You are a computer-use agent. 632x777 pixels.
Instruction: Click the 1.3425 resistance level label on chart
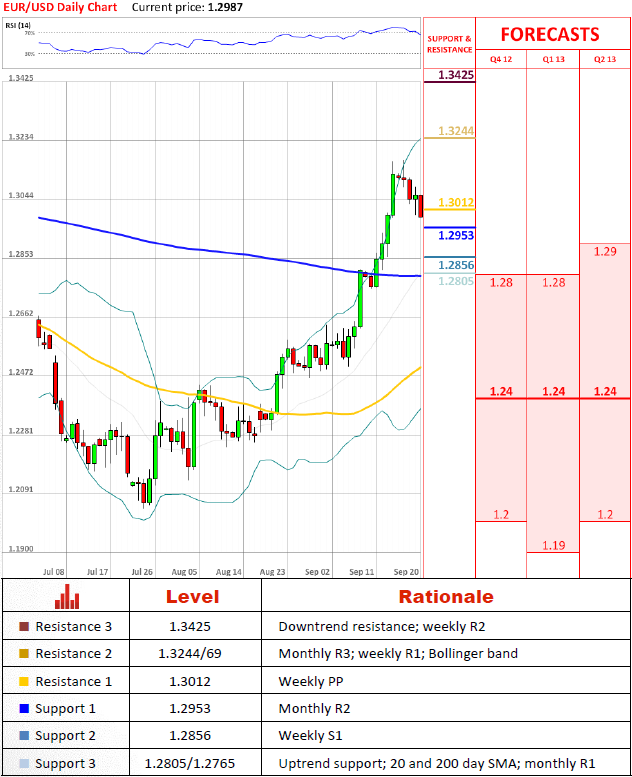point(455,76)
